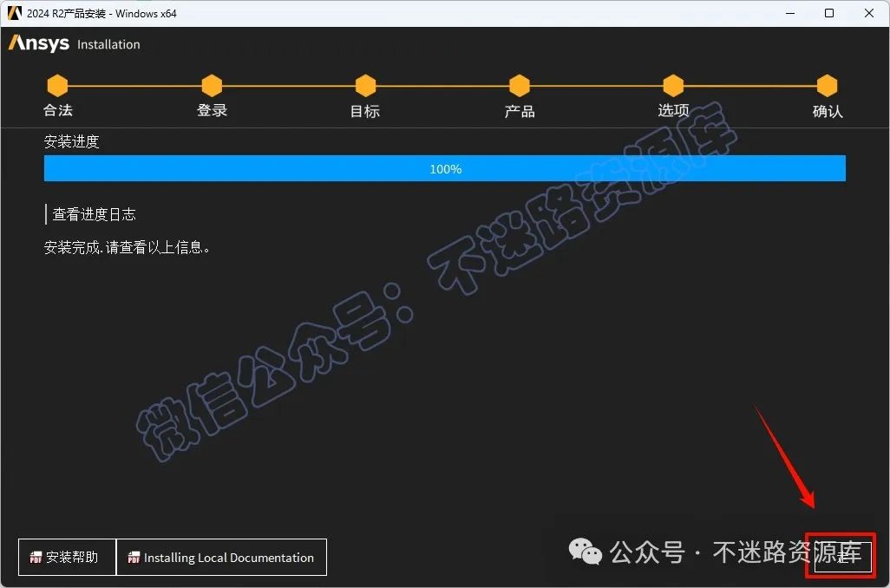
Task: Click the window title 2024 R2产品安装 text
Action: point(101,13)
